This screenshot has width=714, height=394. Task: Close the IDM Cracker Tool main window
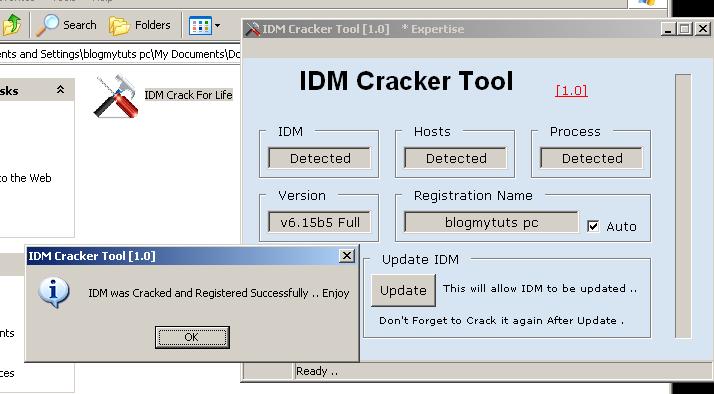pos(703,29)
